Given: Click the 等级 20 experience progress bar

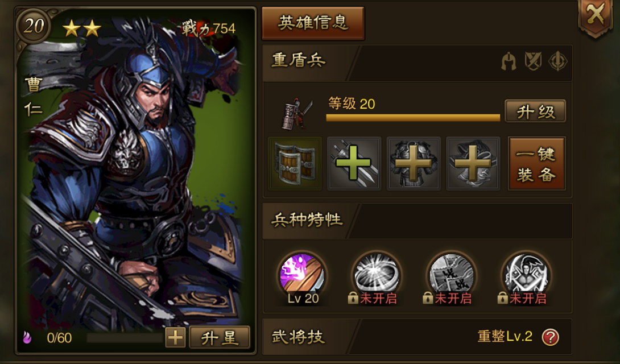Looking at the screenshot, I should (413, 117).
